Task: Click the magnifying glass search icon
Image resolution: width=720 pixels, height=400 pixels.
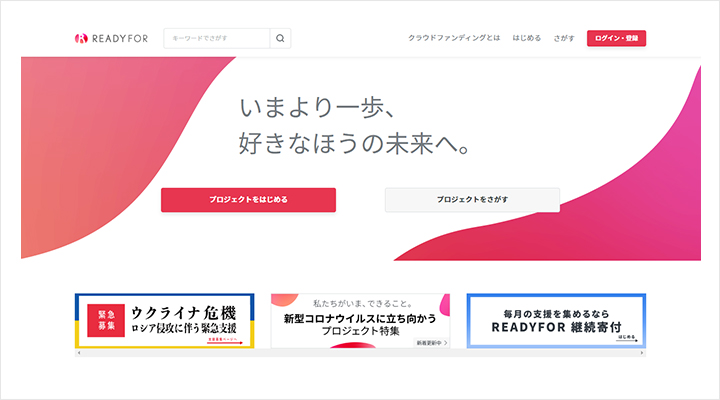Action: coord(281,39)
